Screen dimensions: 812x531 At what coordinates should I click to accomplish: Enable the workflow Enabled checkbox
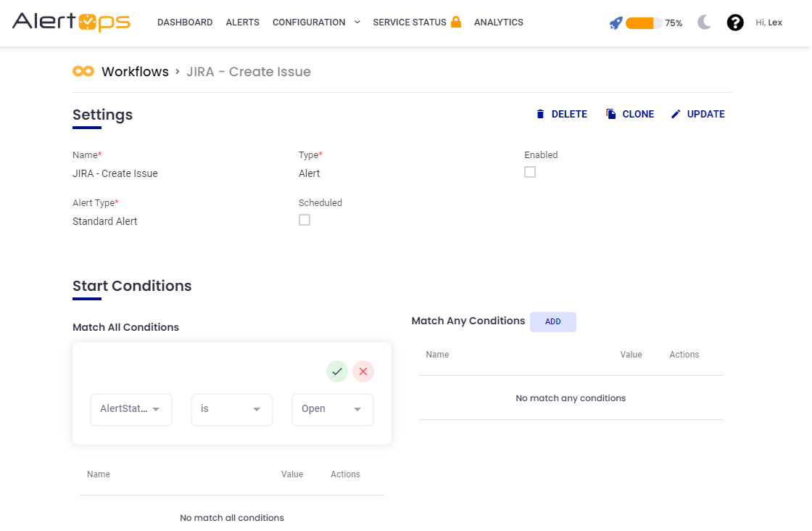[530, 172]
